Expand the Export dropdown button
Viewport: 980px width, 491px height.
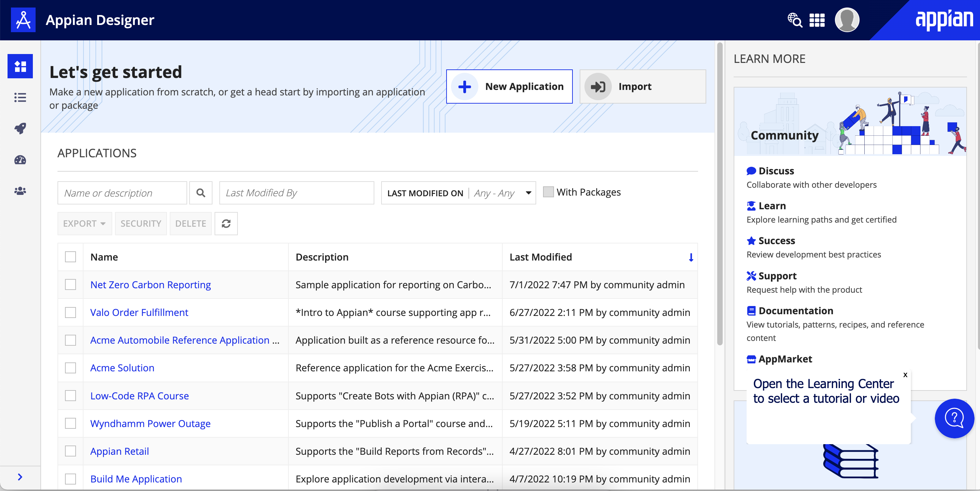point(85,224)
